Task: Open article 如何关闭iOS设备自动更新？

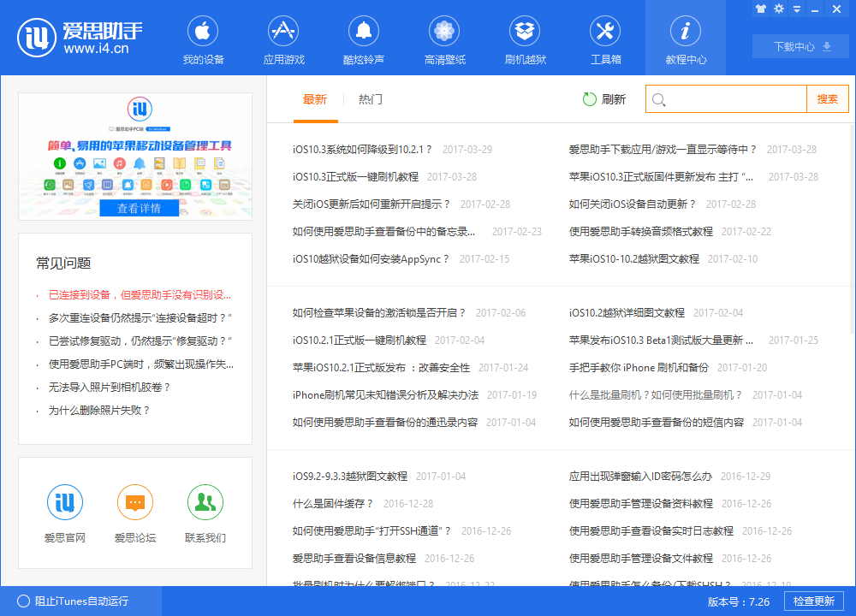Action: pyautogui.click(x=633, y=204)
